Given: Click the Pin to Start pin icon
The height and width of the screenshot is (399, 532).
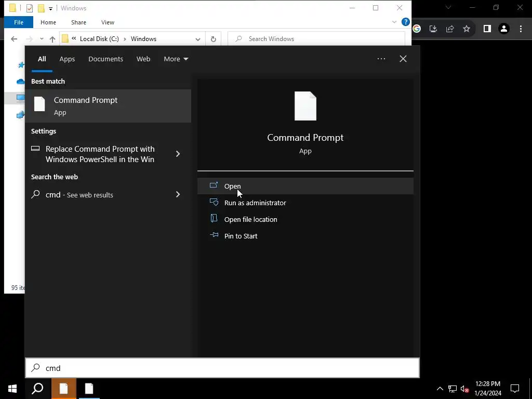Looking at the screenshot, I should coord(214,235).
